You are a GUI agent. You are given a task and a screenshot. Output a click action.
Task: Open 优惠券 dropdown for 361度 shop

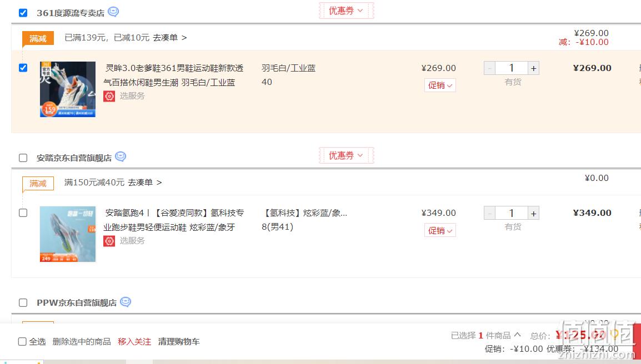[x=346, y=11]
